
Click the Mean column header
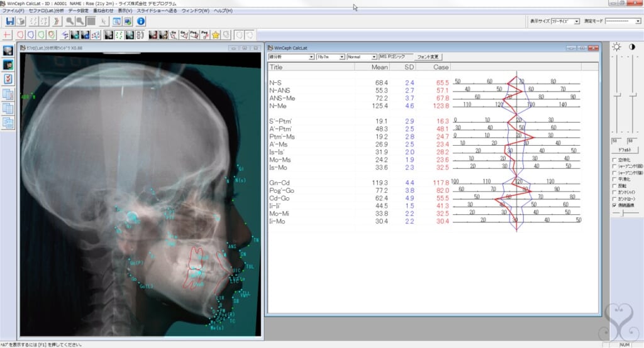372,67
